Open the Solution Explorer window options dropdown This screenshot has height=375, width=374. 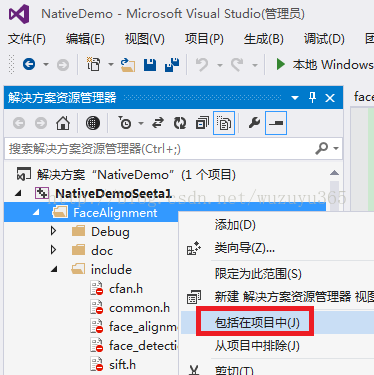pos(295,98)
